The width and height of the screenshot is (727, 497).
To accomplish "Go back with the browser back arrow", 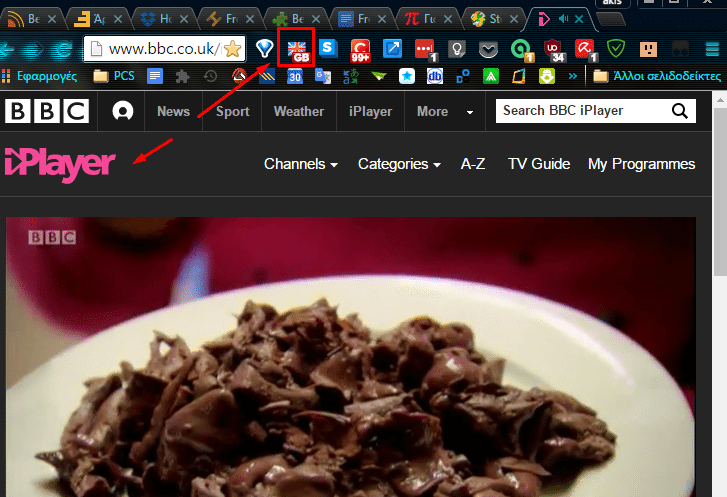I will 8,48.
